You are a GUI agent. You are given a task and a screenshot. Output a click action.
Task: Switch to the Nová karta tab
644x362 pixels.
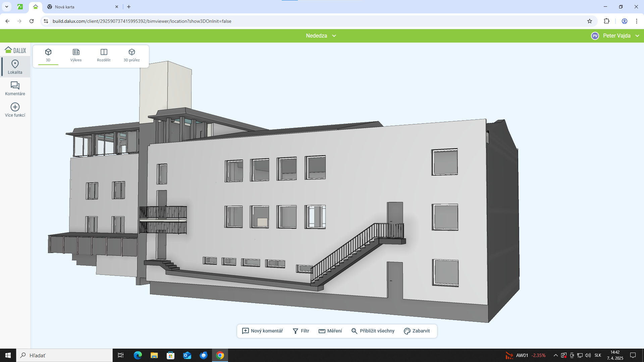coord(80,7)
